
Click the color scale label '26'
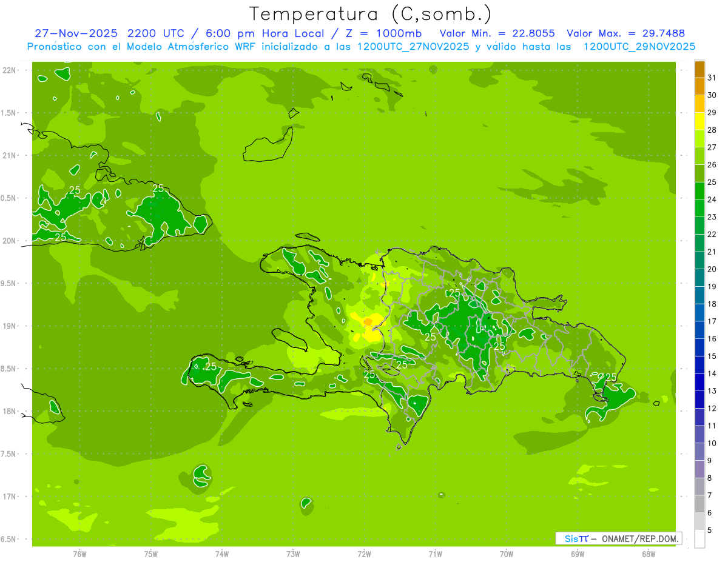pyautogui.click(x=712, y=164)
